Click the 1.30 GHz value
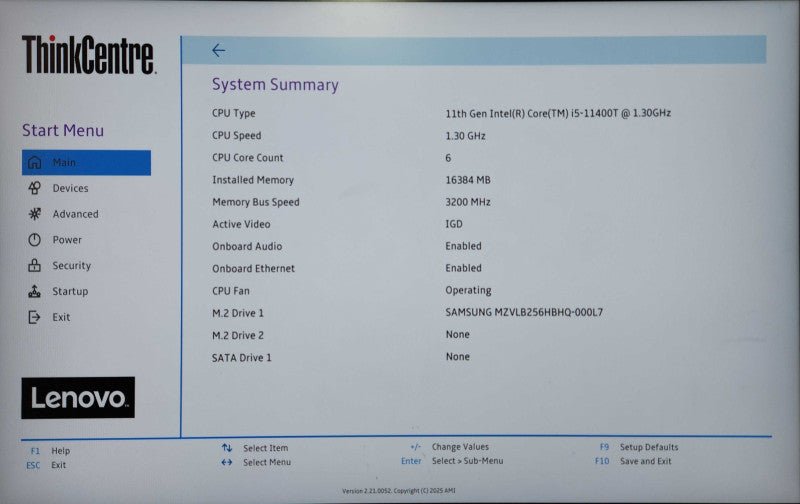Screen dimensions: 800x504 (x=465, y=136)
